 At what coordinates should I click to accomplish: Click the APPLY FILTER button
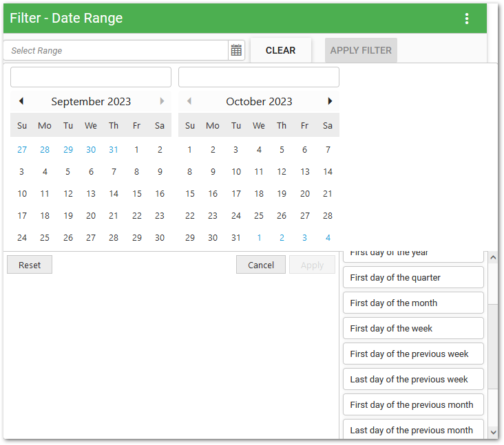coord(361,50)
